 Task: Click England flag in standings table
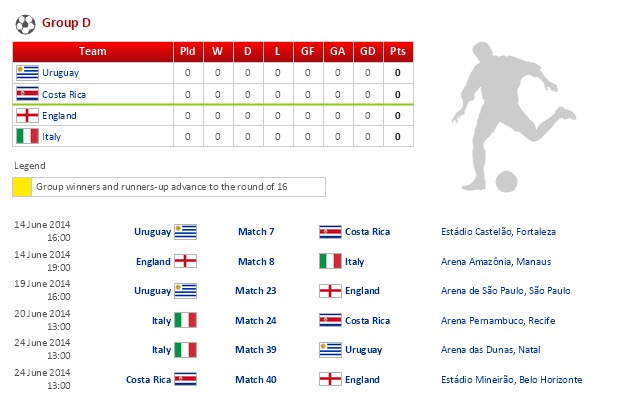(x=27, y=115)
